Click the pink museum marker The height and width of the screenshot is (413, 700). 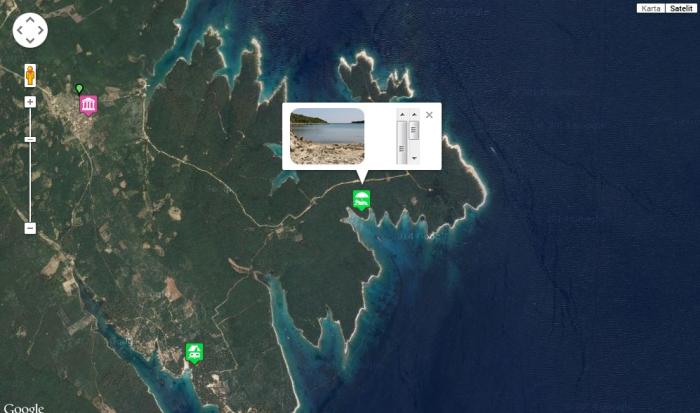click(88, 106)
